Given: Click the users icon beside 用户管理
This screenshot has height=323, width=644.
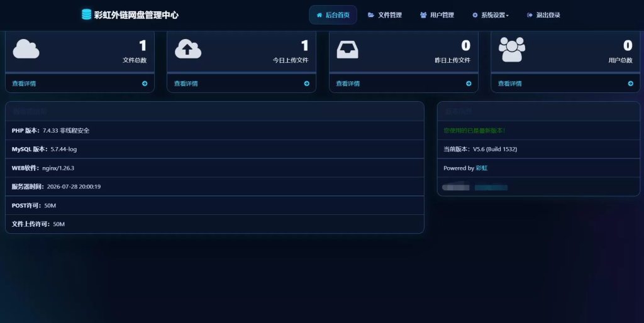Looking at the screenshot, I should pos(423,15).
